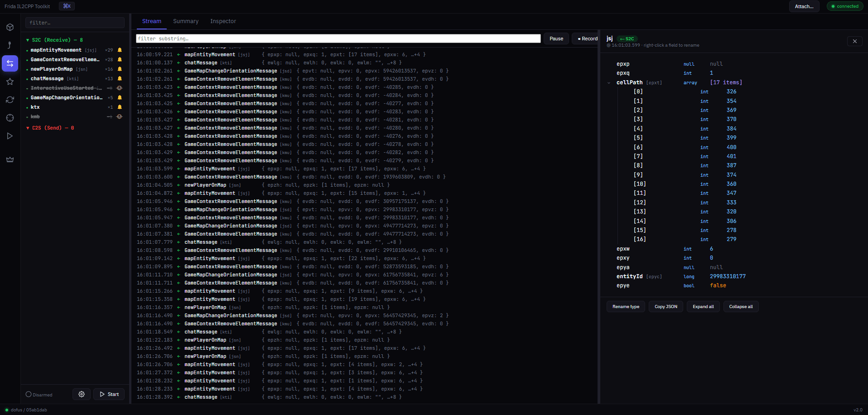
Task: Click the Pause button
Action: pyautogui.click(x=556, y=39)
